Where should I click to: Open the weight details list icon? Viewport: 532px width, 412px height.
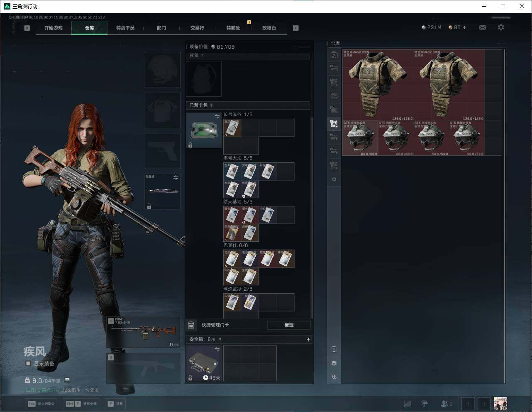(x=67, y=380)
